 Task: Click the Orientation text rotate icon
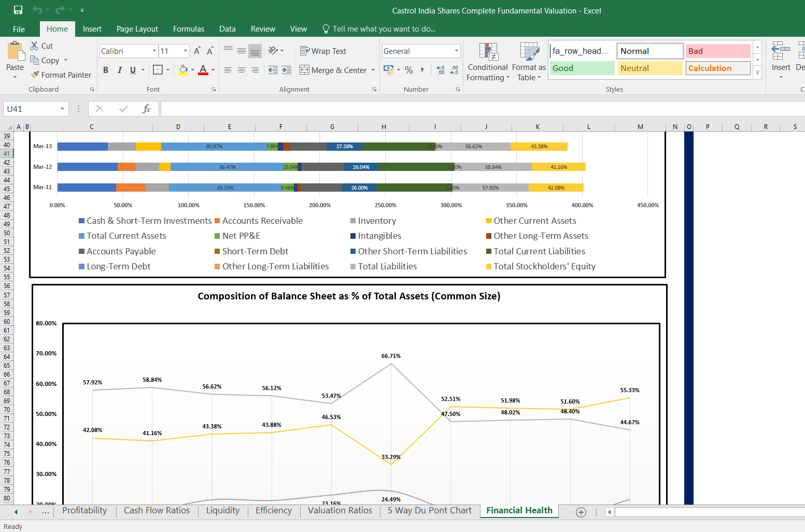pos(273,50)
